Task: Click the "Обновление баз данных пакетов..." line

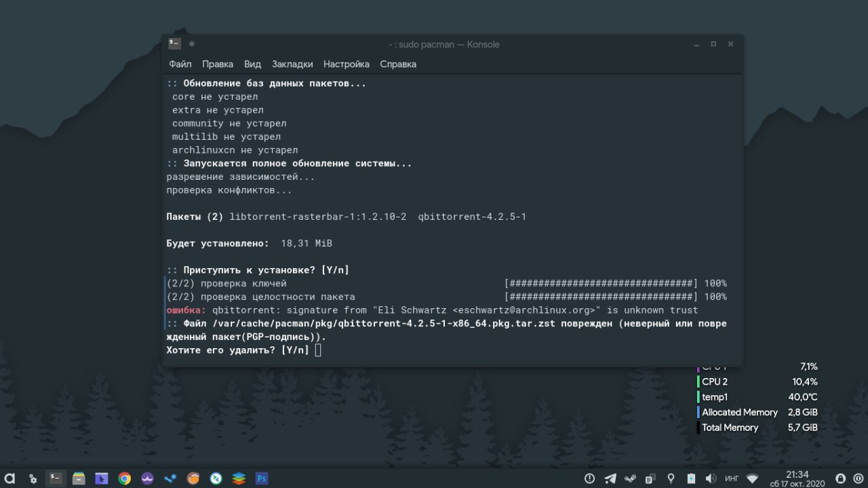Action: coord(267,83)
